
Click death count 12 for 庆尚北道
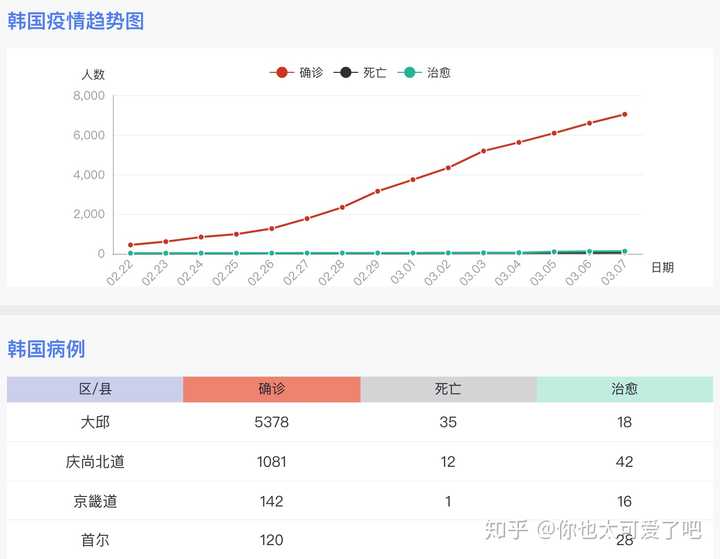(x=448, y=462)
